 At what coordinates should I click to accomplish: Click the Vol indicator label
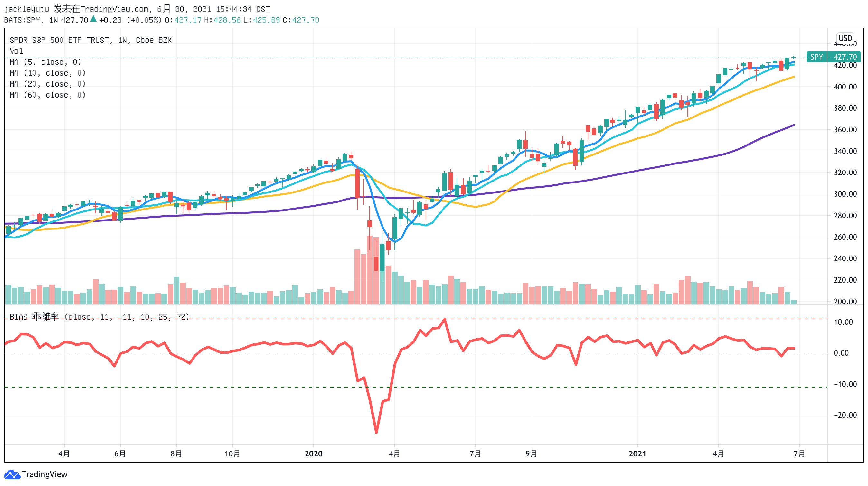(16, 51)
